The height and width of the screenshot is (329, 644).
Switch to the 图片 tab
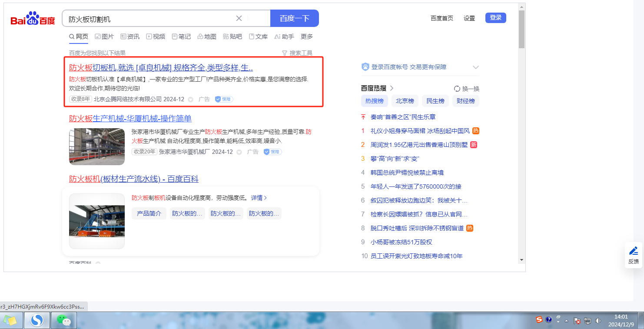tap(104, 37)
